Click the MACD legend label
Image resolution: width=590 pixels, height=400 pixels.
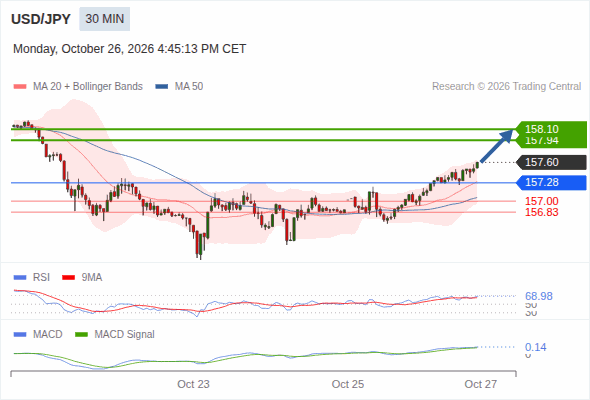tap(48, 335)
